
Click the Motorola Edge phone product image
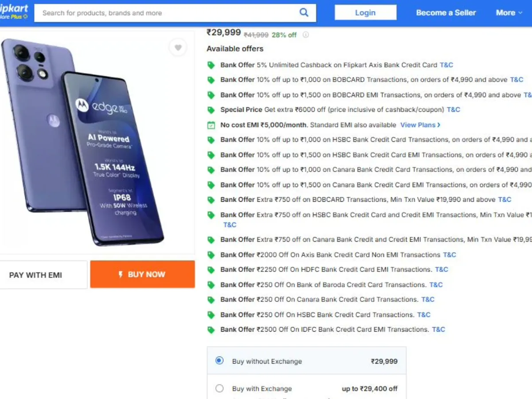pos(83,142)
